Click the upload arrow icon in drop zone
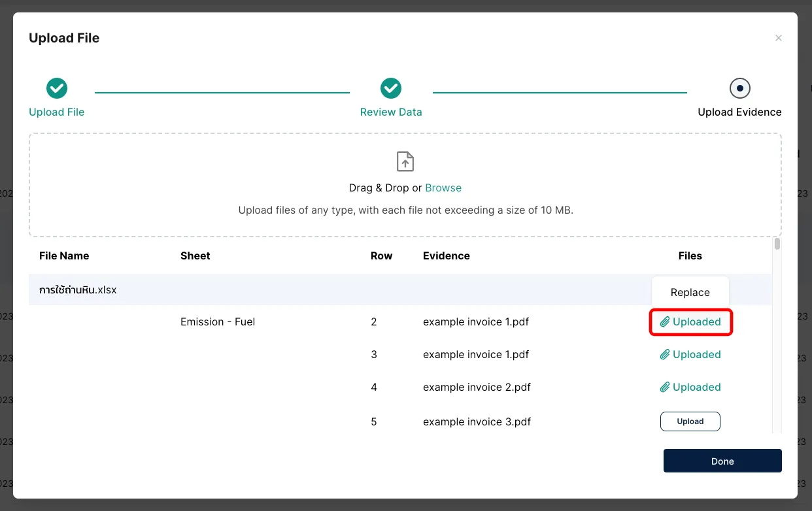 coord(405,161)
